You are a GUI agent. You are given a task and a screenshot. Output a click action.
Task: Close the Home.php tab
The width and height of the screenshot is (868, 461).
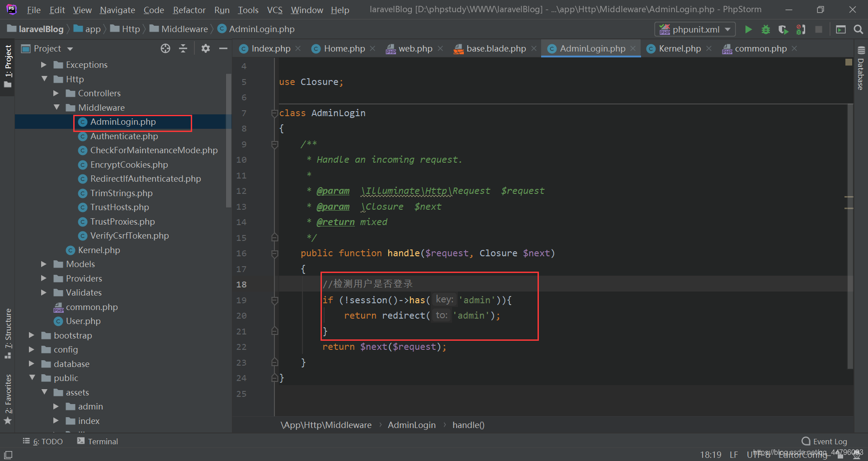click(x=373, y=48)
